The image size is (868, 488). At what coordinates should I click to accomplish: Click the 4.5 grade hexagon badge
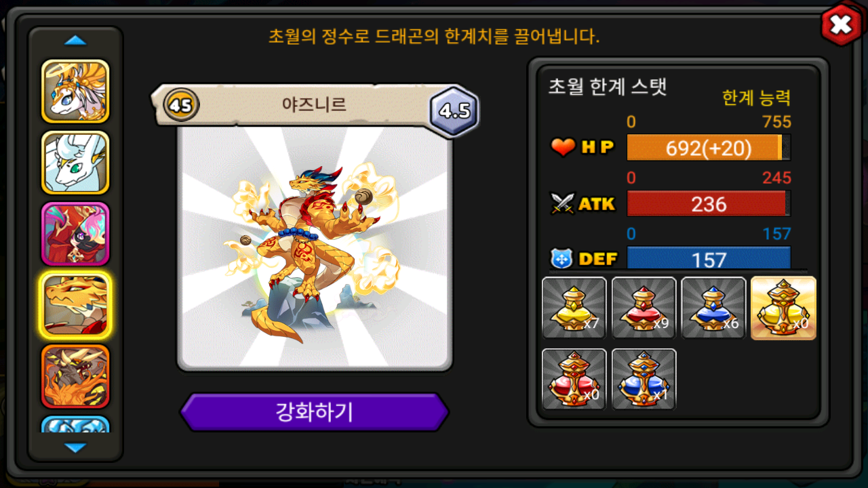point(454,111)
